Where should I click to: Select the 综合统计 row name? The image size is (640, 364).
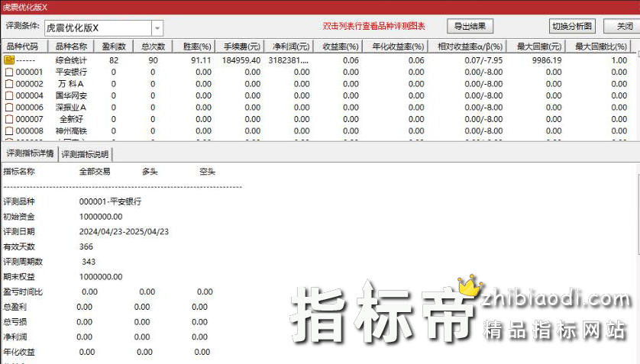(71, 60)
